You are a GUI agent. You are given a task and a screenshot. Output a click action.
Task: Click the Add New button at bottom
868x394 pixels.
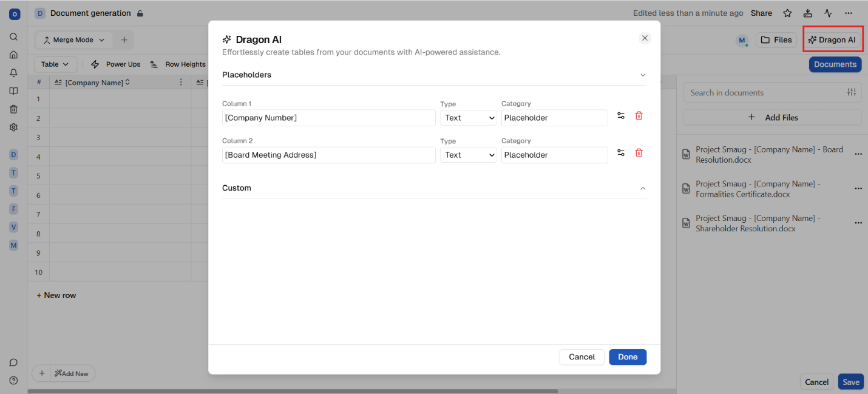tap(72, 373)
